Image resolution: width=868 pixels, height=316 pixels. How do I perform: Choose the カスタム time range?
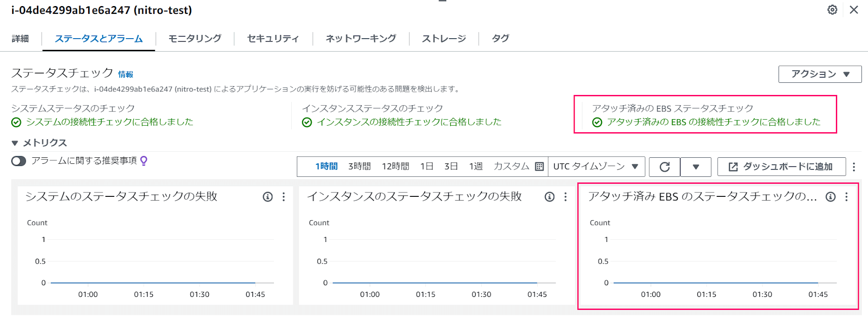pos(511,166)
